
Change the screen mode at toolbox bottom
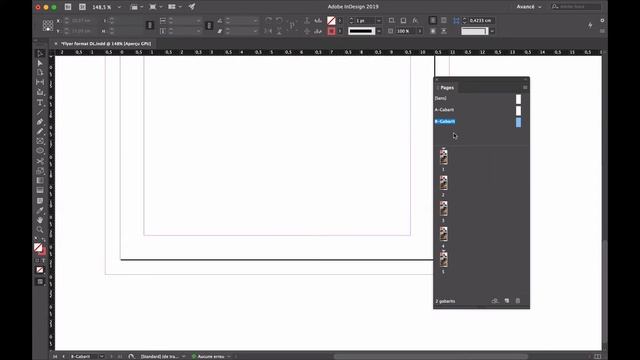(x=40, y=282)
